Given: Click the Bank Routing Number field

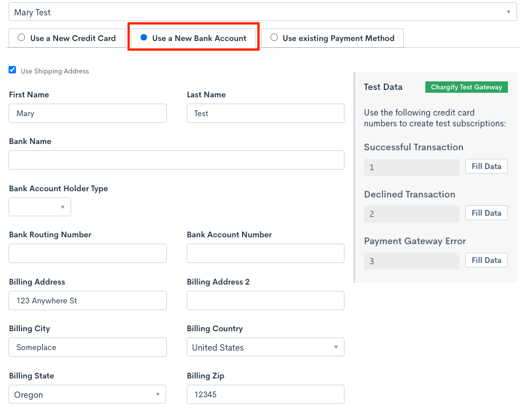Looking at the screenshot, I should (x=88, y=253).
